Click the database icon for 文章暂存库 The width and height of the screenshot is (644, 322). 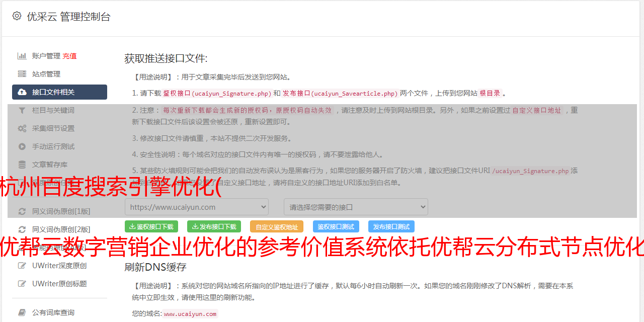[x=22, y=165]
